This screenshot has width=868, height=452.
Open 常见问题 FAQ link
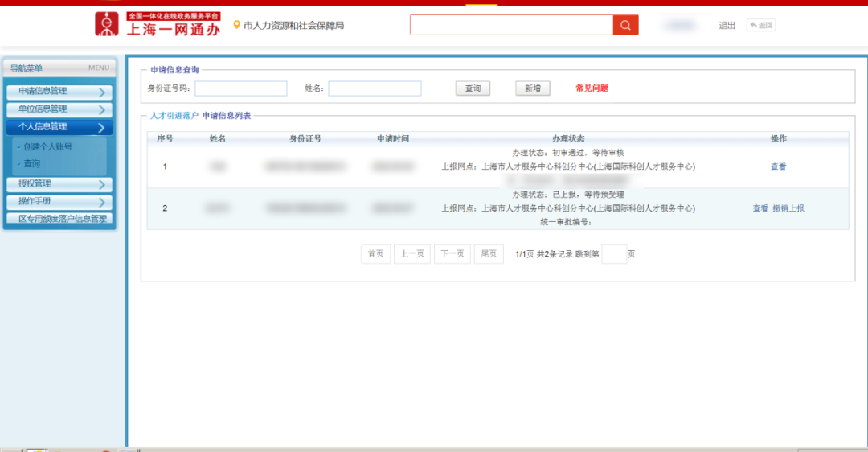click(592, 88)
